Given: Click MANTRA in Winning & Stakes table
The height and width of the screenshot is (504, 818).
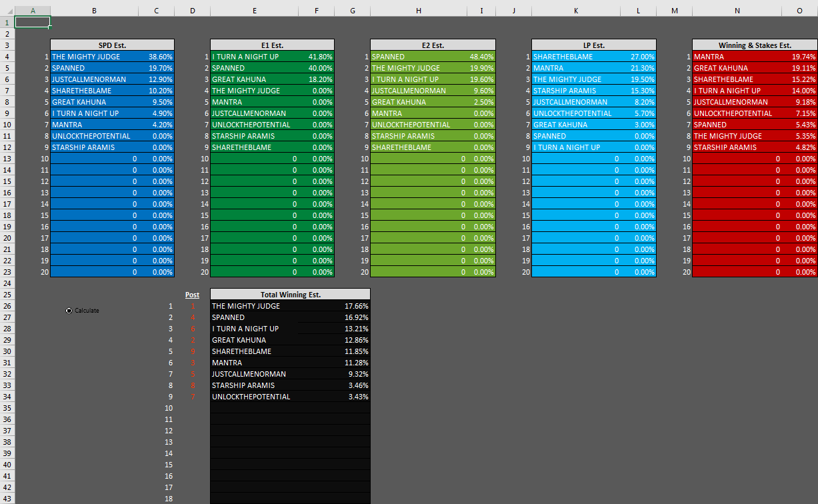Looking at the screenshot, I should (x=709, y=57).
